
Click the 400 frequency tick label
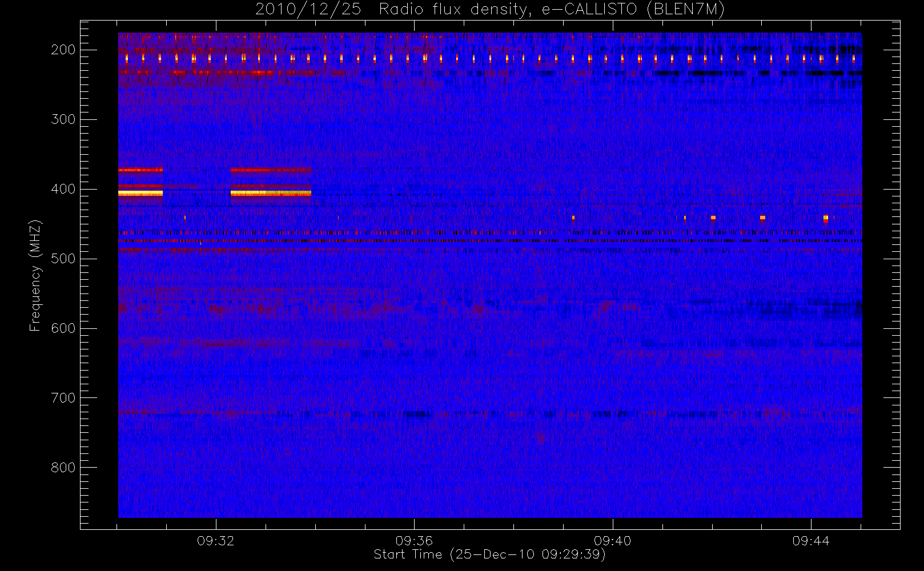click(63, 189)
